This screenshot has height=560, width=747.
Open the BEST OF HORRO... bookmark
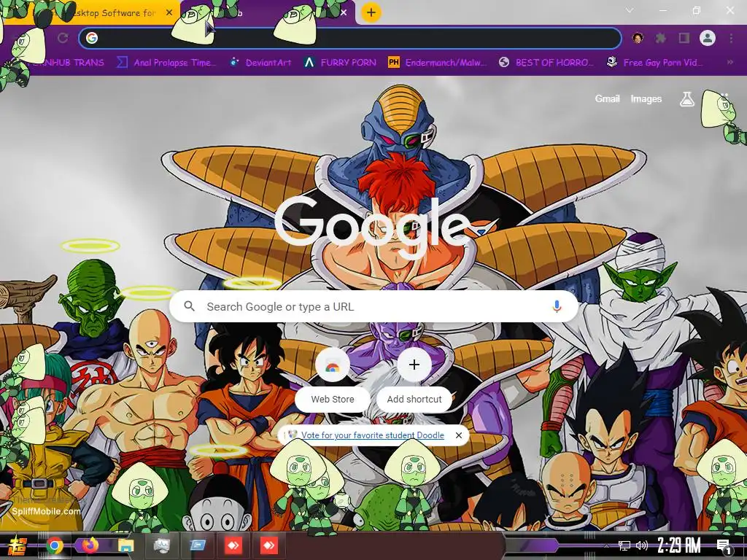pos(546,63)
